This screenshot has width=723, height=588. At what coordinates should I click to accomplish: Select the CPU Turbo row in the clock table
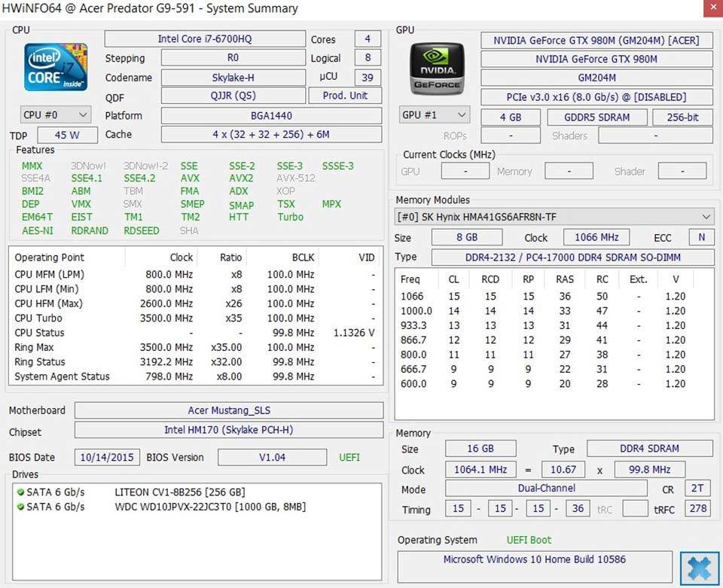pos(194,318)
